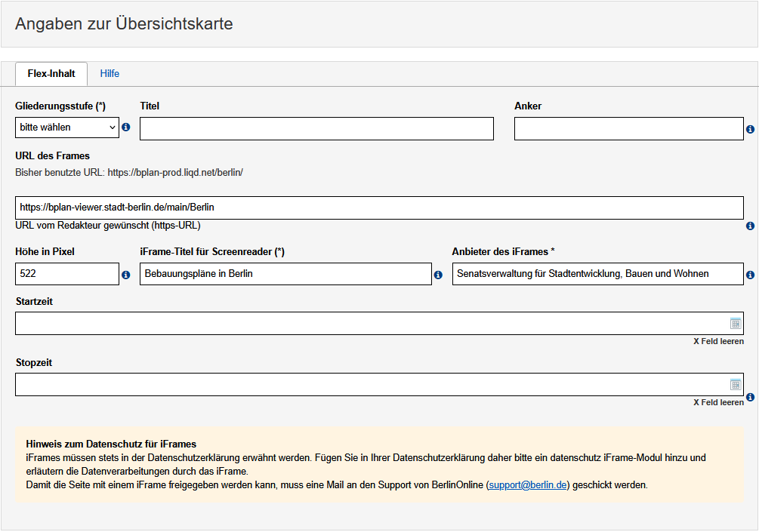This screenshot has width=759, height=532.
Task: Clear Startzeit via 'X Feld leeren'
Action: 718,341
